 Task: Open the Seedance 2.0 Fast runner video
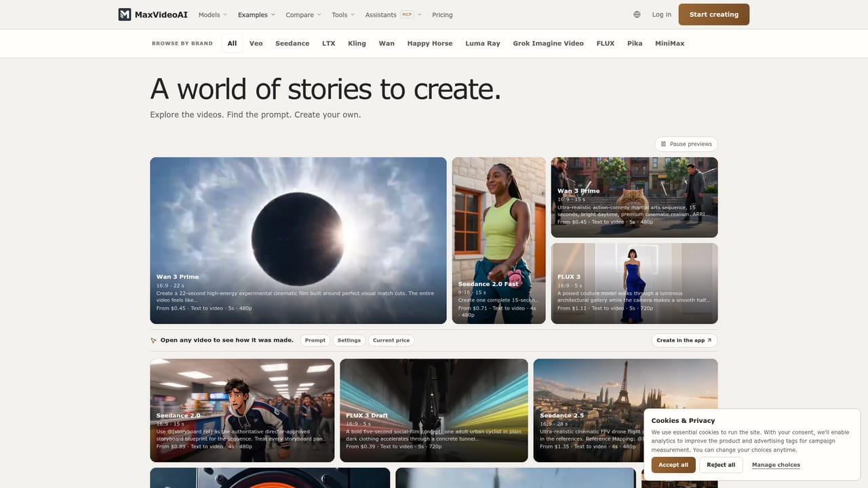click(x=499, y=241)
